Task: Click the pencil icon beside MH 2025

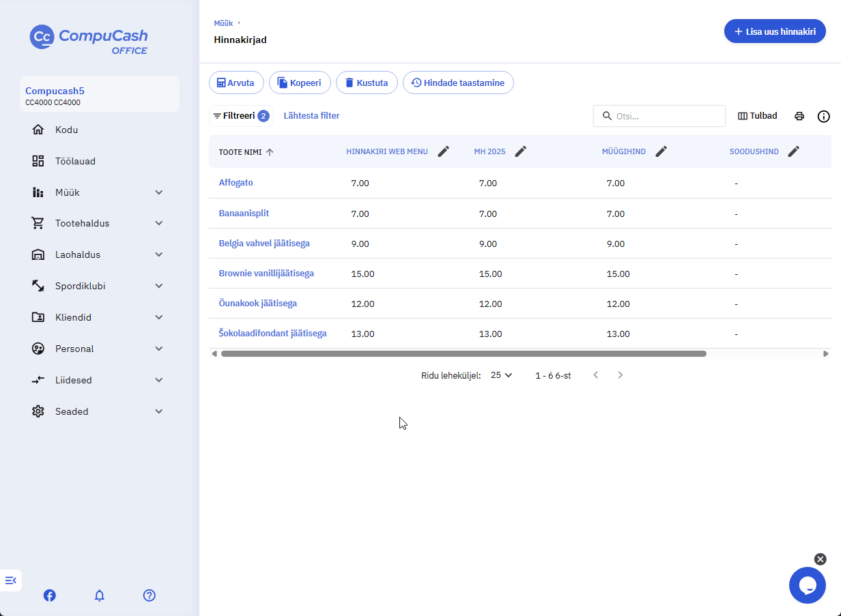Action: [521, 151]
